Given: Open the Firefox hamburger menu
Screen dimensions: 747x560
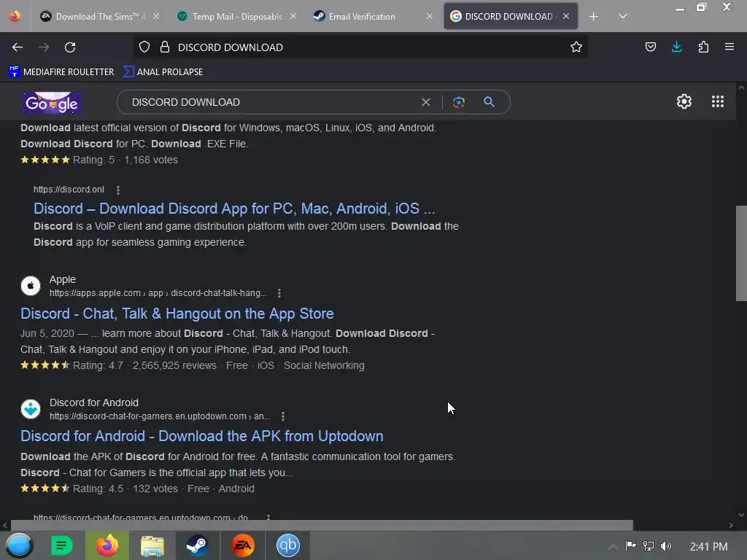Looking at the screenshot, I should (729, 47).
